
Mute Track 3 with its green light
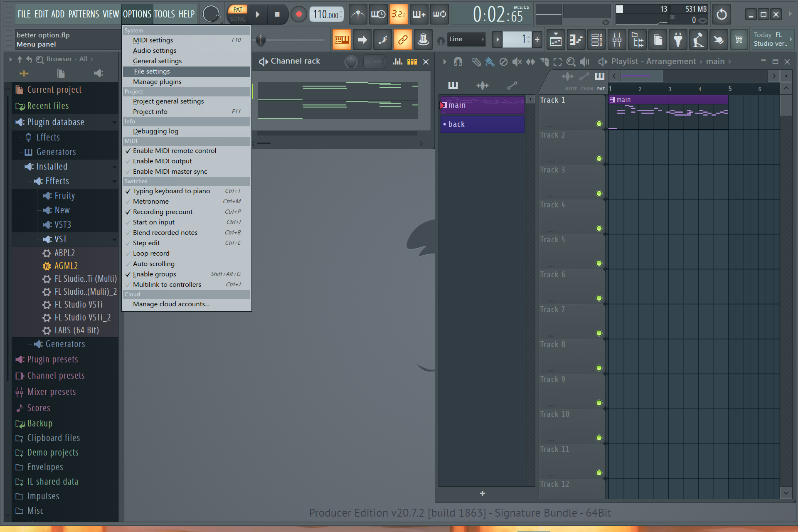coord(599,194)
